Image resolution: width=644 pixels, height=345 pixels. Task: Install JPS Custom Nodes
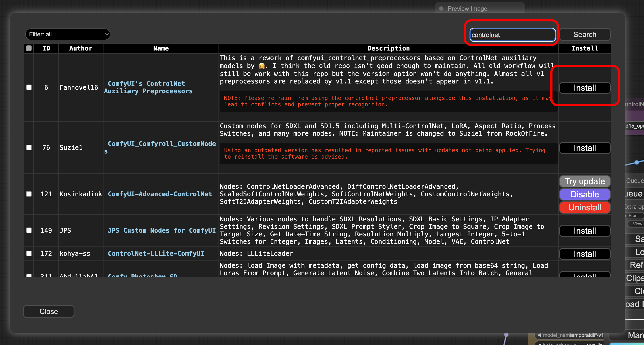[585, 231]
